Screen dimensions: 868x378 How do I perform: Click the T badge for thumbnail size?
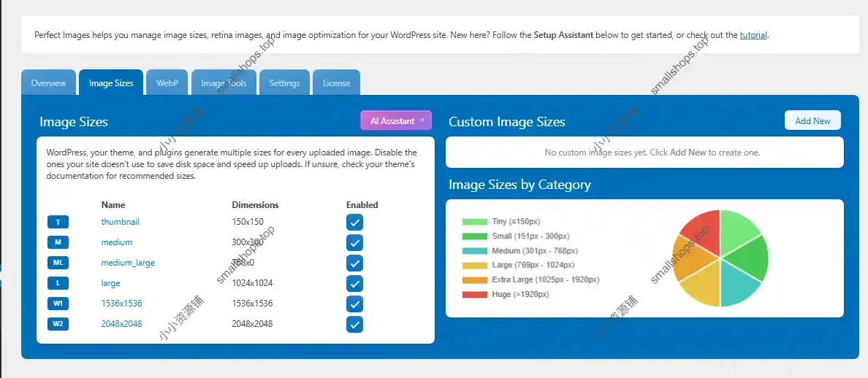(58, 222)
